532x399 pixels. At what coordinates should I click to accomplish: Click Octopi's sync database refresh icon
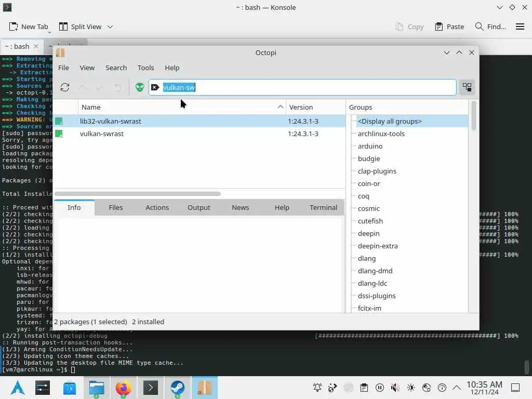tap(65, 87)
